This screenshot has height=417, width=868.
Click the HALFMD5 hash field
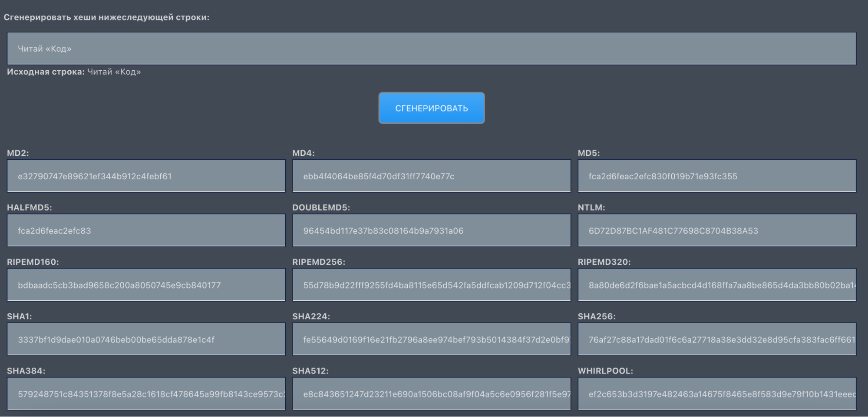click(x=146, y=230)
